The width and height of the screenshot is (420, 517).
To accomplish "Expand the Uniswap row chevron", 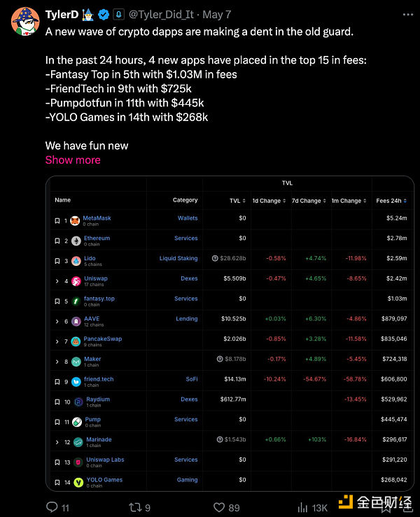I will 57,281.
